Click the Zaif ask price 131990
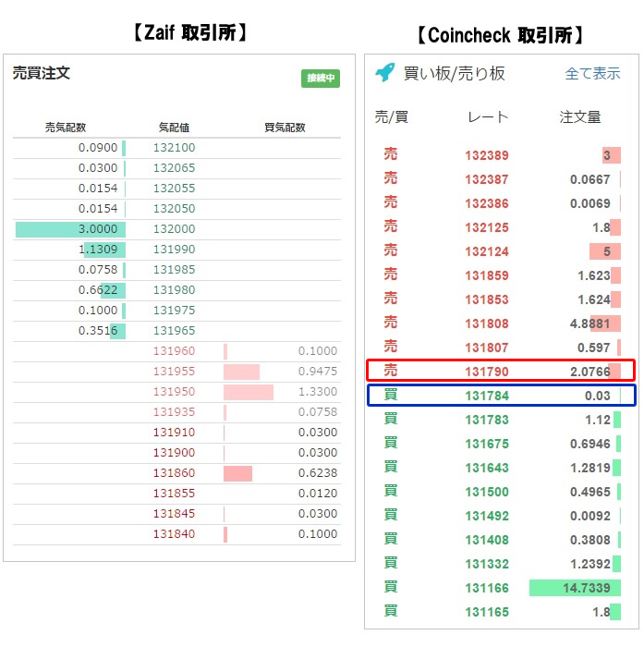Viewport: 644px width, 647px height. 174,250
